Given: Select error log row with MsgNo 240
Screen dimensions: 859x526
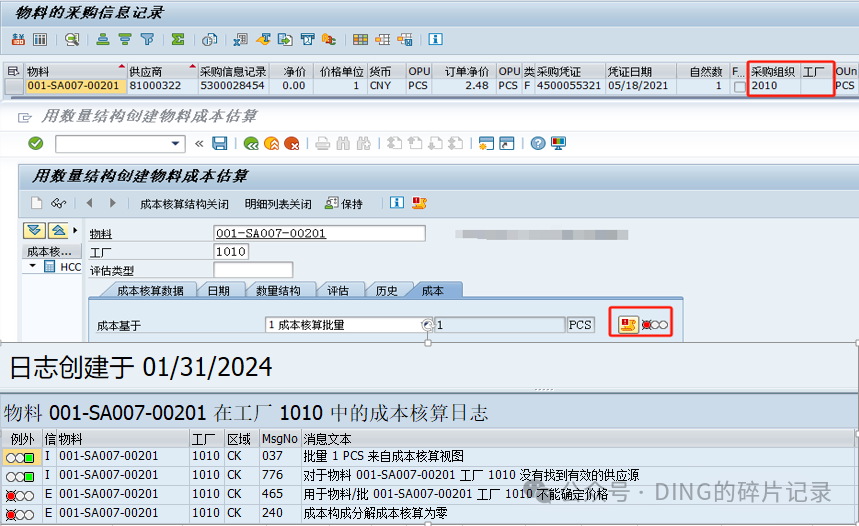Looking at the screenshot, I should pos(427,513).
